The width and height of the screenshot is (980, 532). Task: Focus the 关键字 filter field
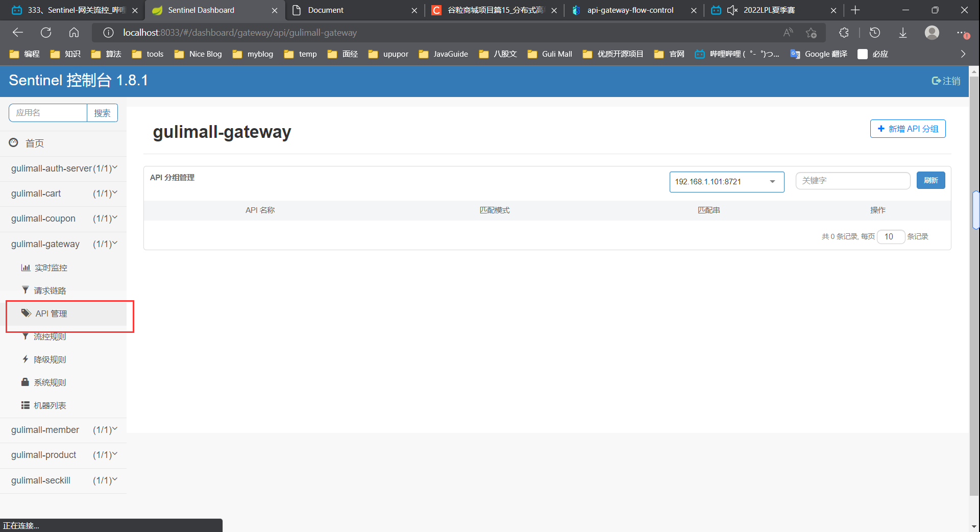(x=853, y=181)
